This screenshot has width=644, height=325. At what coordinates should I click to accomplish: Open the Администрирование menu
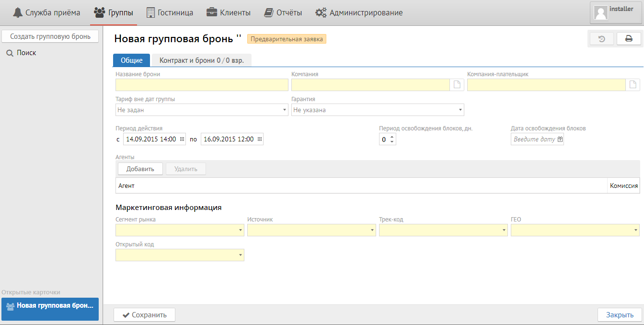tap(359, 13)
